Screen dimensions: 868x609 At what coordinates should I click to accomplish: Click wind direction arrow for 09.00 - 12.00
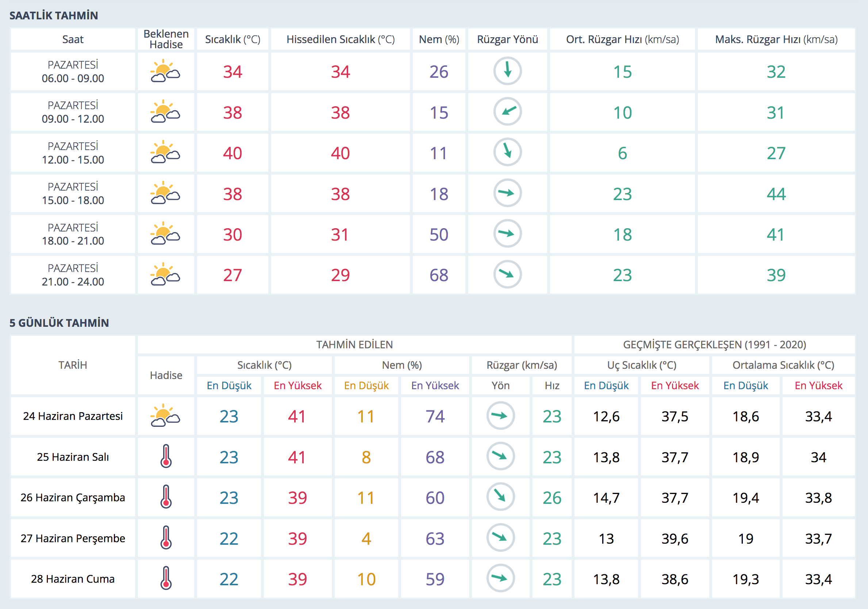coord(507,112)
